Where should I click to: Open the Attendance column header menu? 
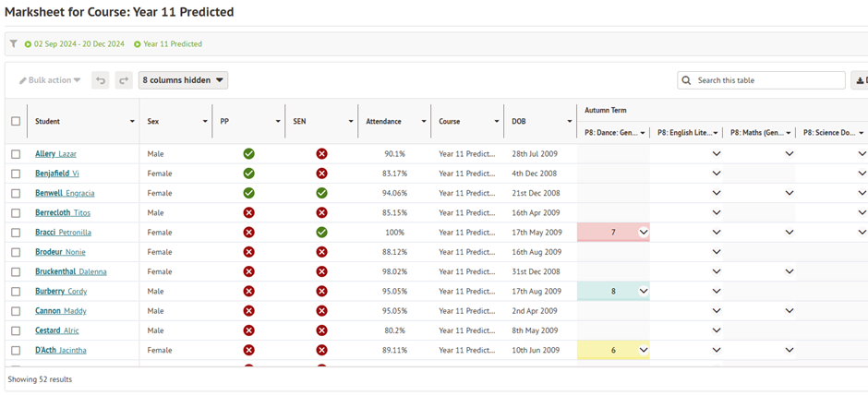425,122
